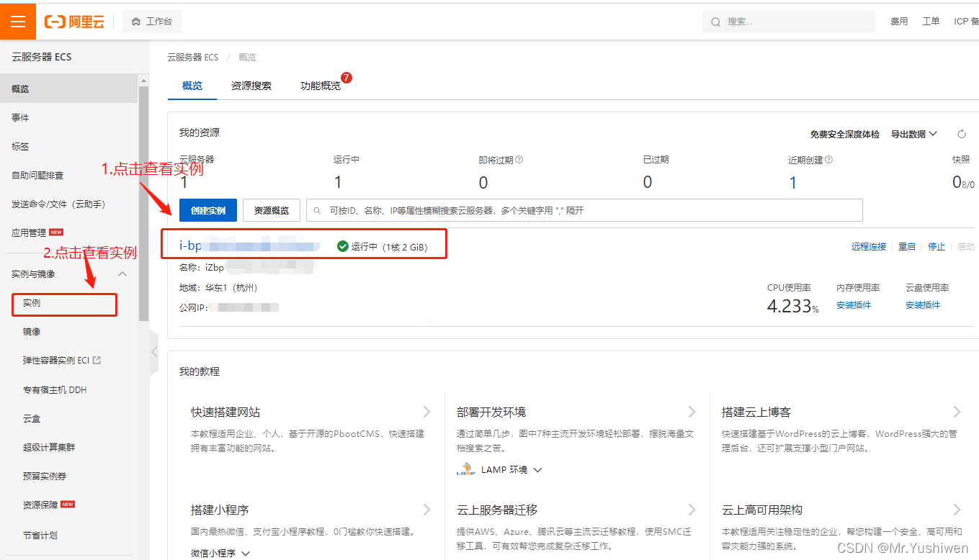979x560 pixels.
Task: Click the Alibaba Cloud (阿里云) logo
Action: [74, 22]
